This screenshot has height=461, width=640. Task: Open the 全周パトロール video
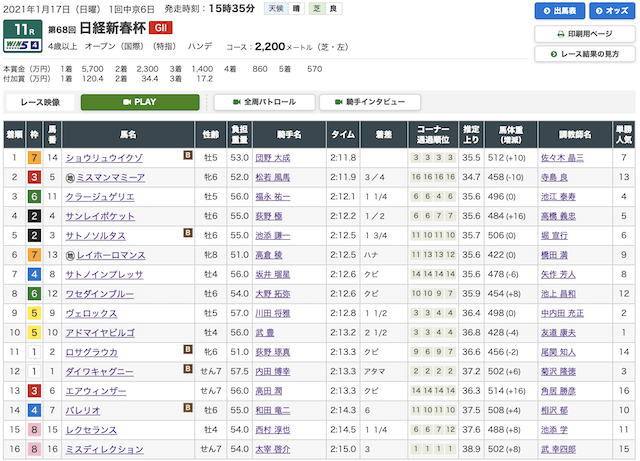pyautogui.click(x=264, y=102)
